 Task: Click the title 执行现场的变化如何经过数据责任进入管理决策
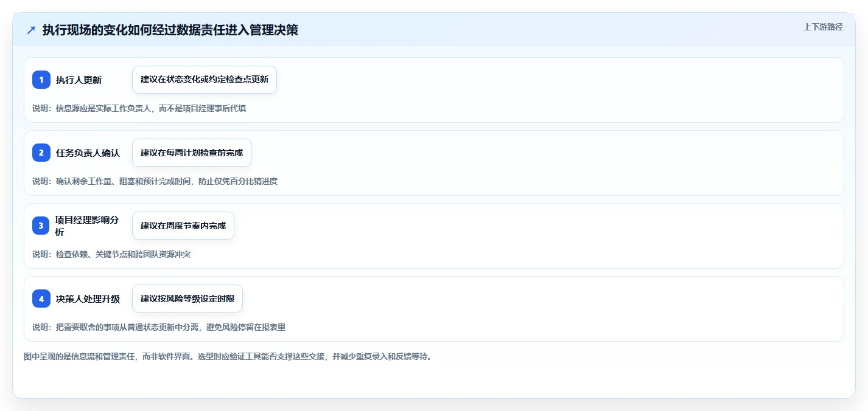point(170,30)
